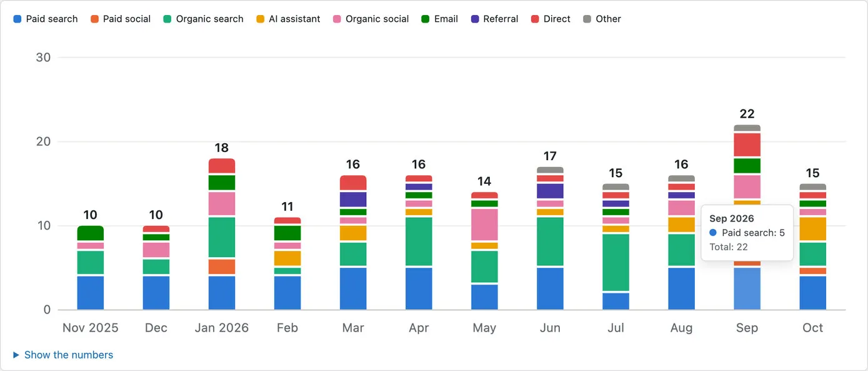Click the tall teal Organic search segment in Jul
Image resolution: width=868 pixels, height=371 pixels.
[x=616, y=262]
